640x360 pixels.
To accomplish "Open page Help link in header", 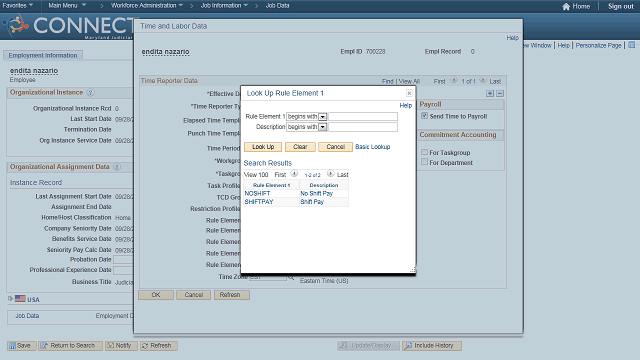I will (563, 45).
